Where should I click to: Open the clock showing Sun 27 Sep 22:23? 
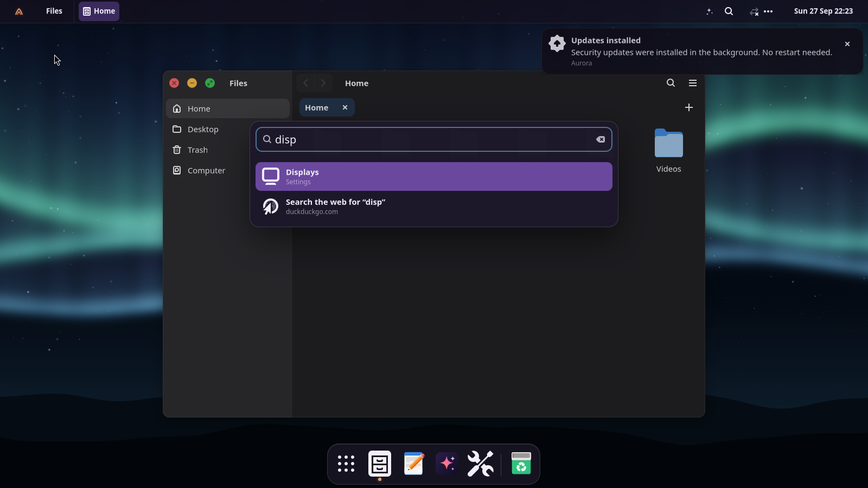pos(823,11)
